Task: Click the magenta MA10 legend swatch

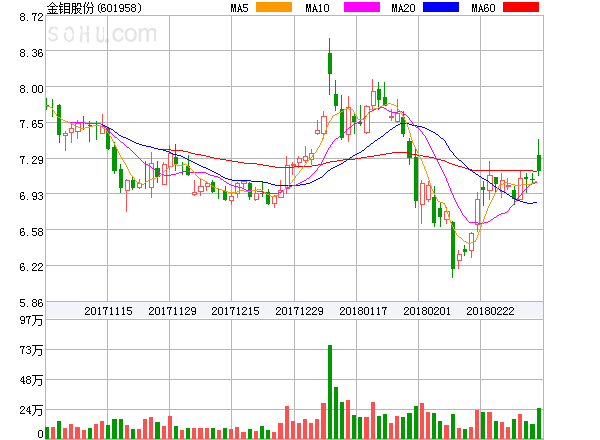Action: [x=362, y=7]
